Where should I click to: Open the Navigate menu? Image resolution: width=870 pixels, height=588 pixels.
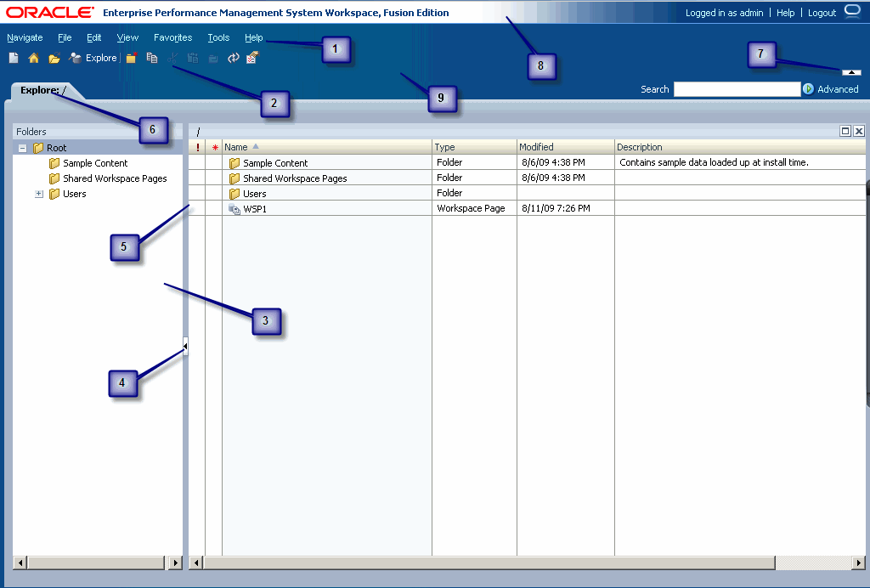click(x=25, y=37)
